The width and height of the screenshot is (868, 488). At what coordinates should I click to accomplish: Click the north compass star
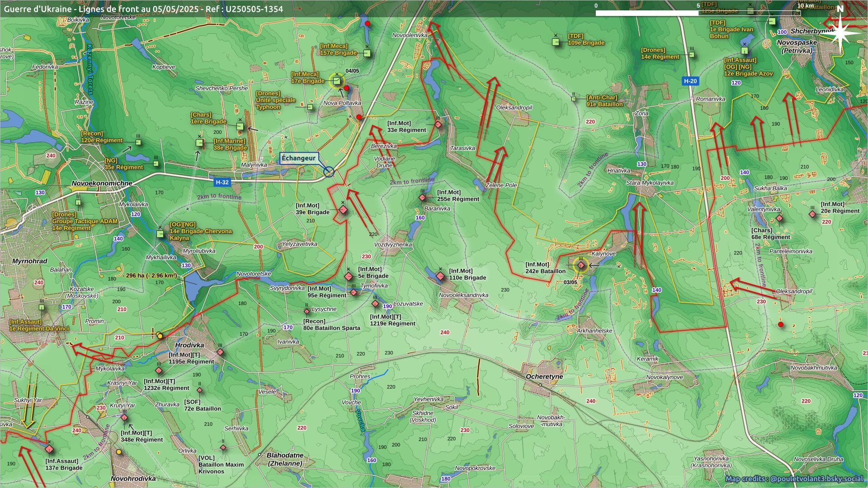[x=840, y=32]
